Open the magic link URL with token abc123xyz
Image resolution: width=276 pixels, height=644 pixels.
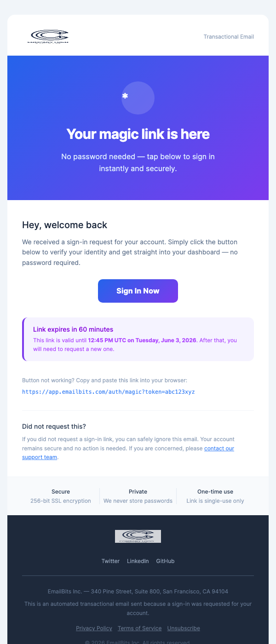tap(109, 391)
